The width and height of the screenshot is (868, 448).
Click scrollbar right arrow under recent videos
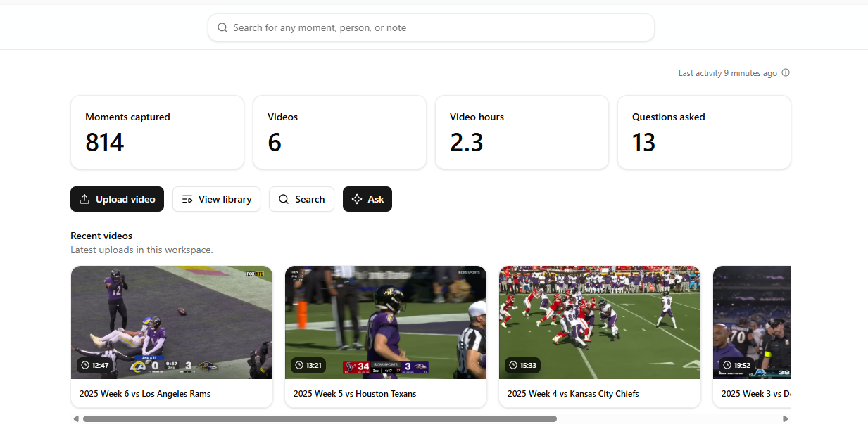(786, 418)
